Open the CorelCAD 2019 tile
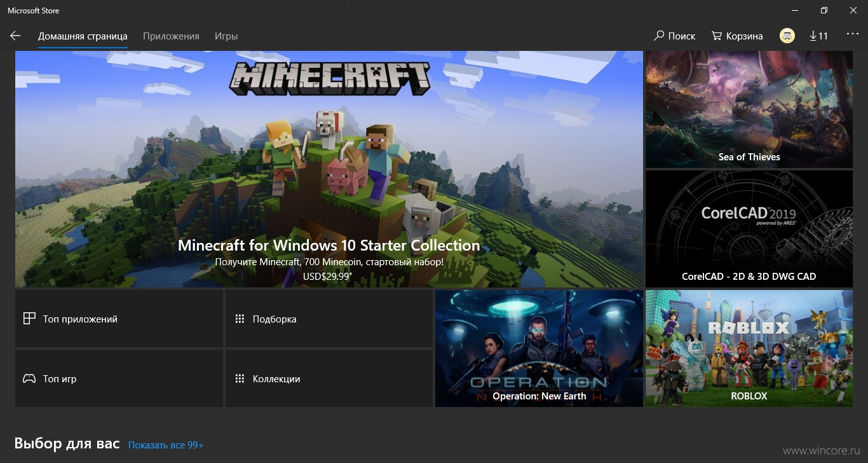The width and height of the screenshot is (868, 463). click(749, 229)
